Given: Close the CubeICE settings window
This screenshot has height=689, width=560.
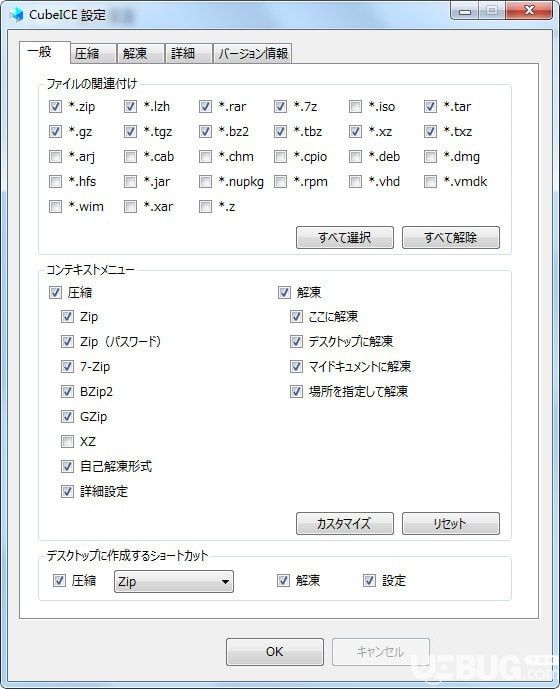Looking at the screenshot, I should pyautogui.click(x=529, y=10).
